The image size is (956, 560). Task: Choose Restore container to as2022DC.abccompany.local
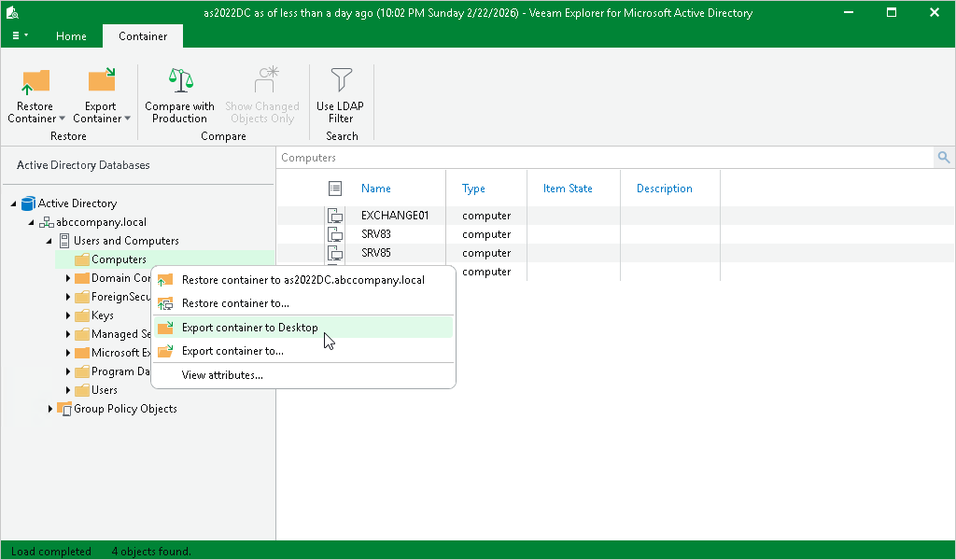[303, 280]
